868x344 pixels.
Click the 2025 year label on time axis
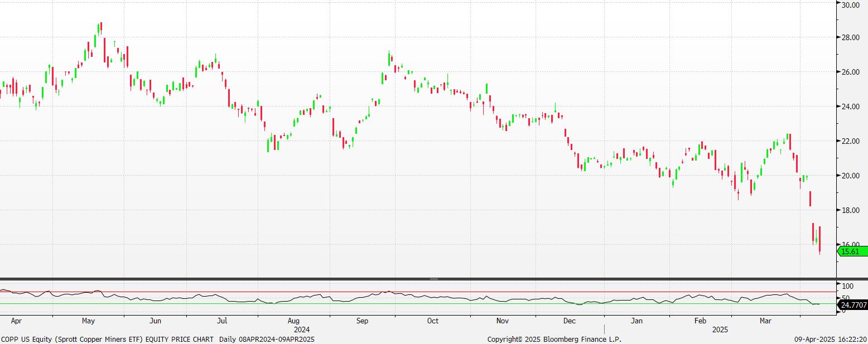[721, 330]
